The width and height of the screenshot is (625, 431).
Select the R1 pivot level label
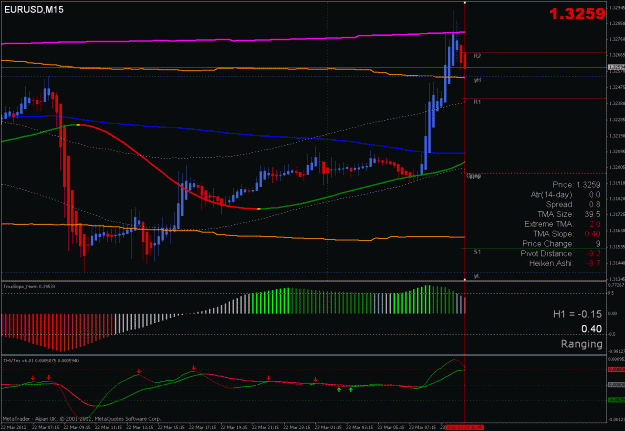tap(477, 102)
